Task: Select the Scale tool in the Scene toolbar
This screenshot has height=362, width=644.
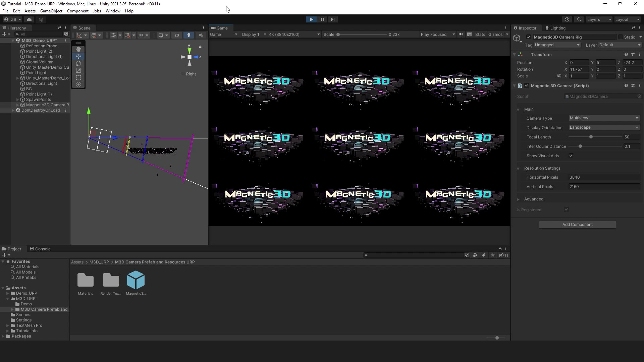Action: click(78, 70)
